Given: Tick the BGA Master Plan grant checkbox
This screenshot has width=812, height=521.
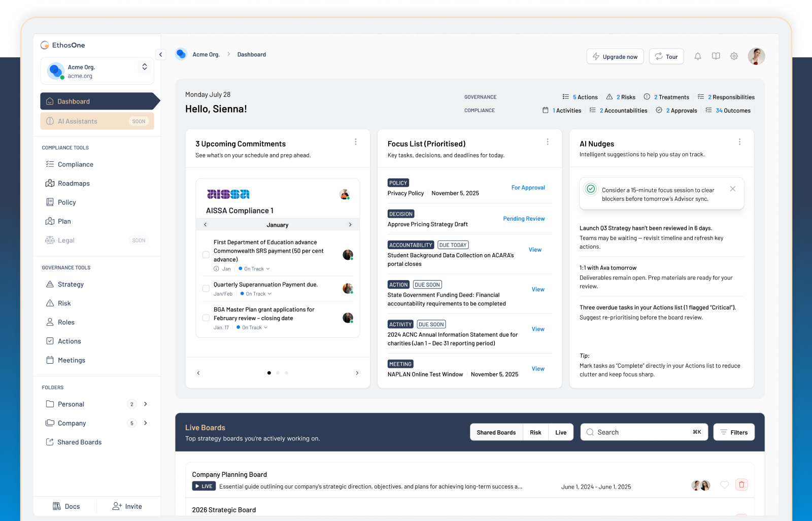Looking at the screenshot, I should 206,318.
